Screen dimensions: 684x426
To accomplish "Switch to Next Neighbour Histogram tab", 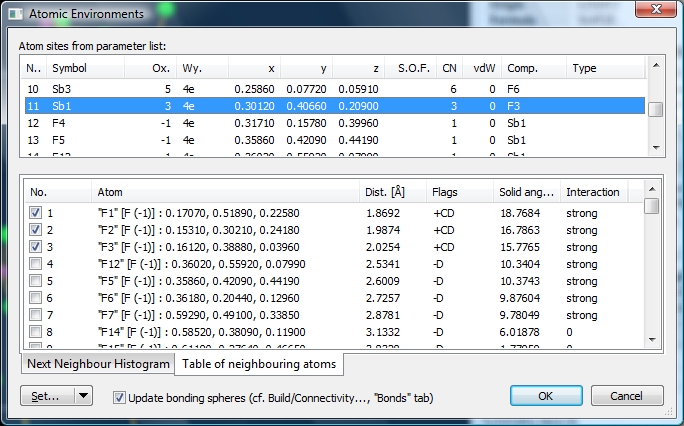I will click(97, 363).
